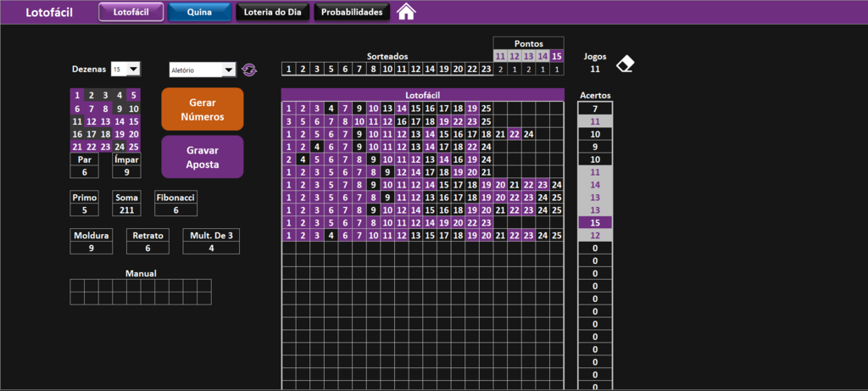This screenshot has width=868, height=391.
Task: Expand the Aletório mode combo box
Action: coord(229,70)
